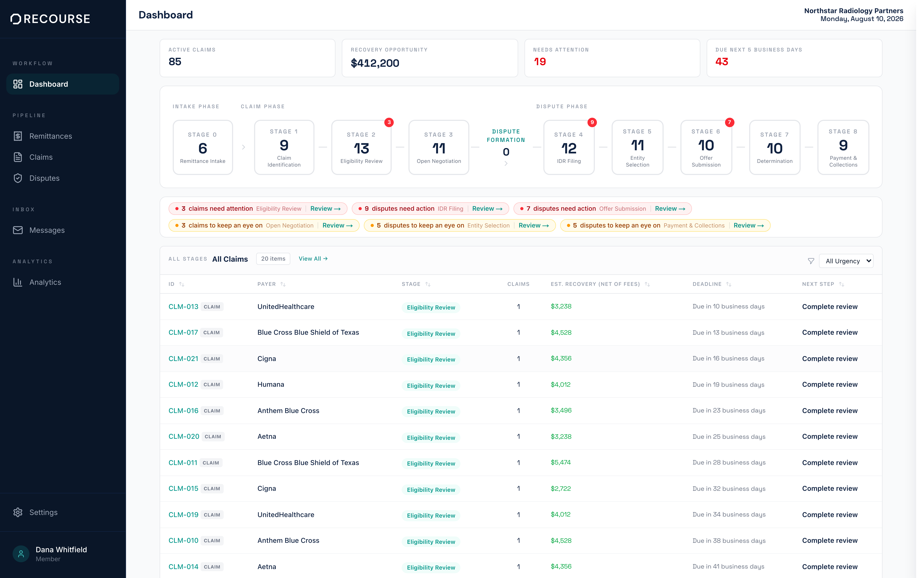Open Stage 4 IDR Filing card
Image resolution: width=924 pixels, height=578 pixels.
(x=569, y=147)
